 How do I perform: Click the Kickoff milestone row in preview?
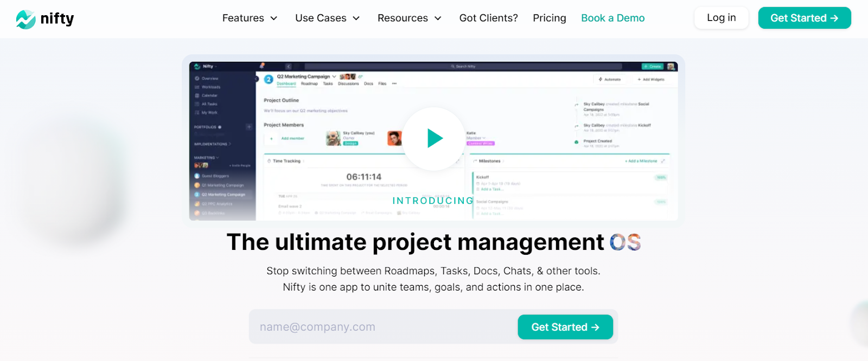(571, 183)
